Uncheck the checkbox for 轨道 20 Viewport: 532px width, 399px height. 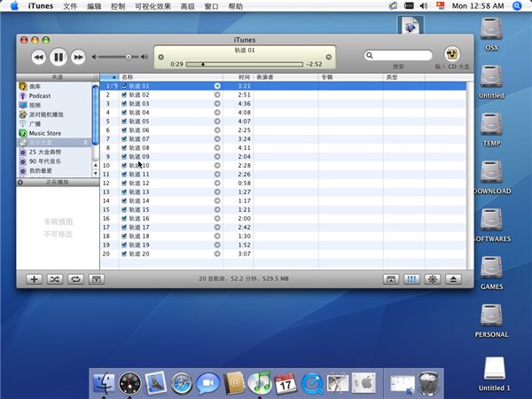[x=124, y=254]
